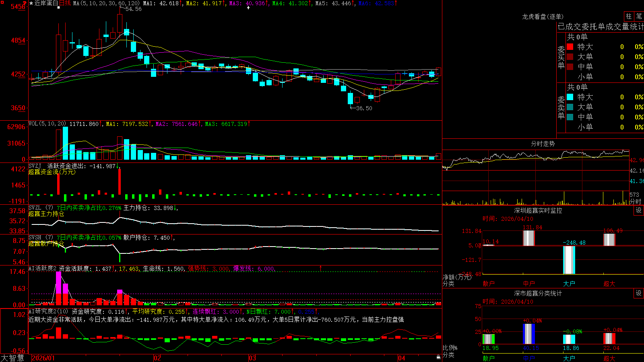Click the 时间: 2026/04/10 label under 深市超赢分类统计
The width and height of the screenshot is (644, 362).
point(508,302)
